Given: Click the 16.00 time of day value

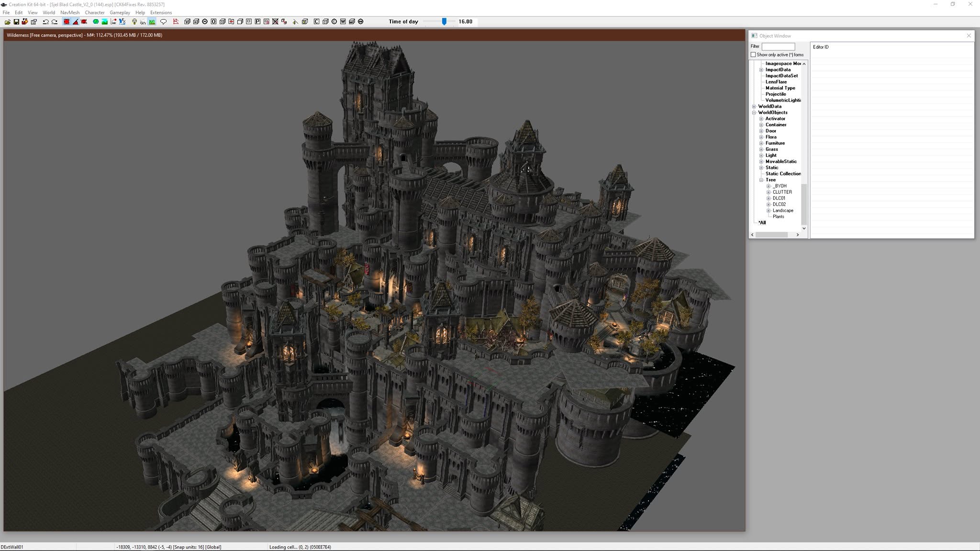Looking at the screenshot, I should 465,22.
